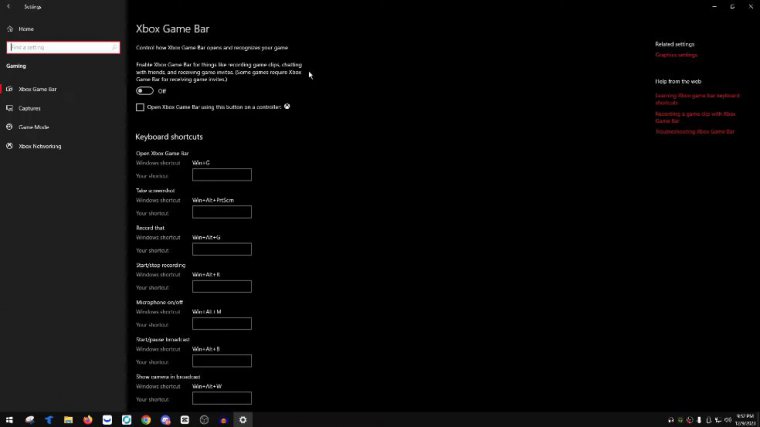Viewport: 760px width, 427px height.
Task: Open the Captures settings page
Action: click(x=30, y=108)
